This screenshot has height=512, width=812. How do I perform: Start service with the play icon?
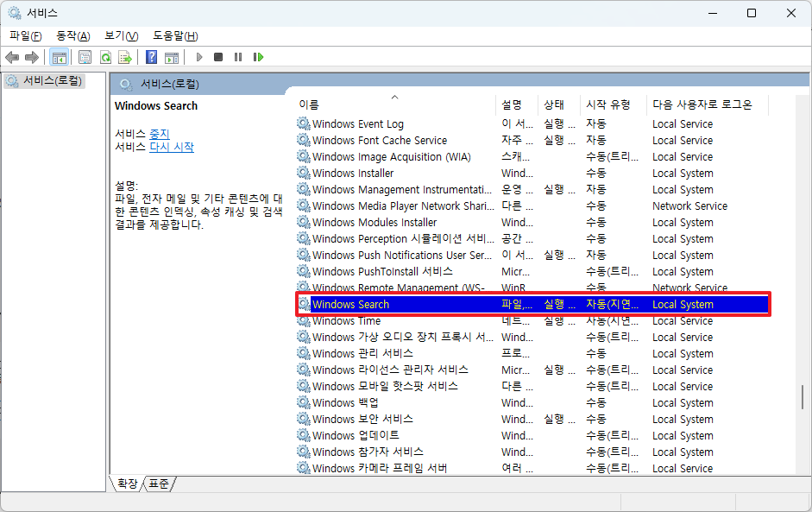click(x=198, y=57)
